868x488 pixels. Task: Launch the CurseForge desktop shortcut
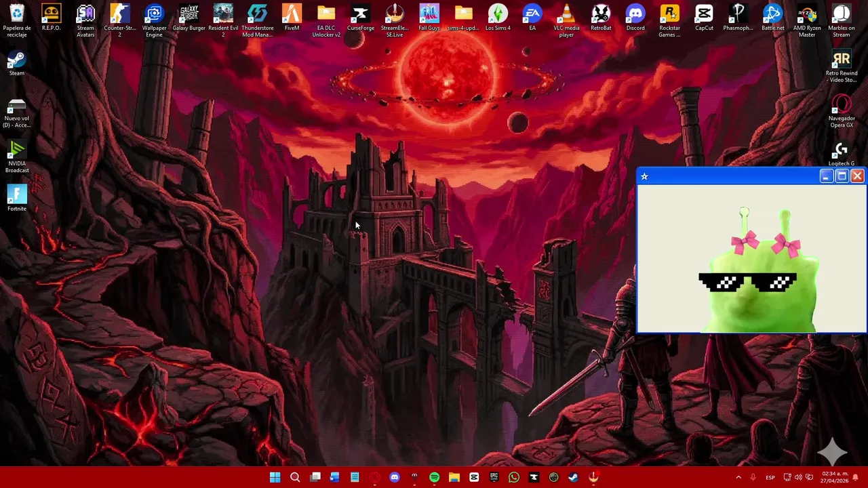pyautogui.click(x=360, y=17)
